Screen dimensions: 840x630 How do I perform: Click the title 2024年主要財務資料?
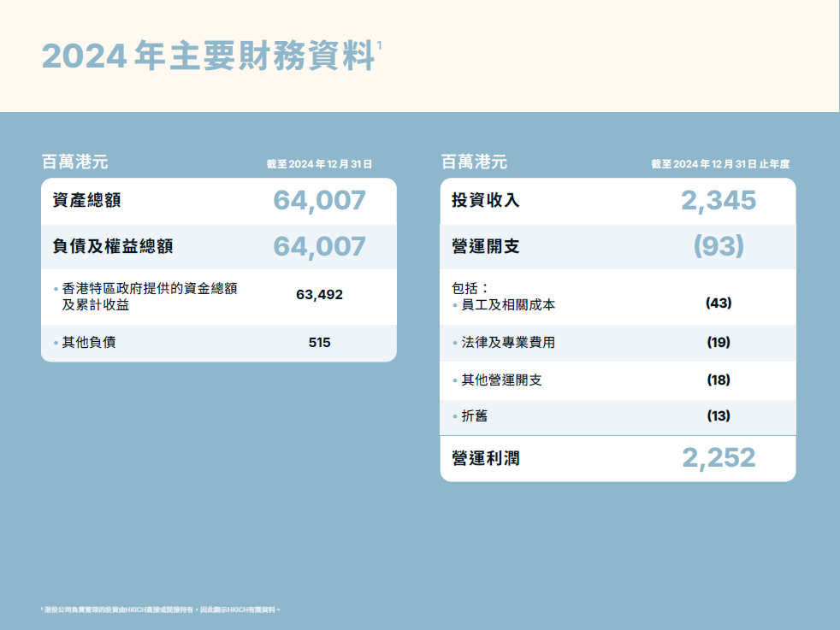[208, 56]
